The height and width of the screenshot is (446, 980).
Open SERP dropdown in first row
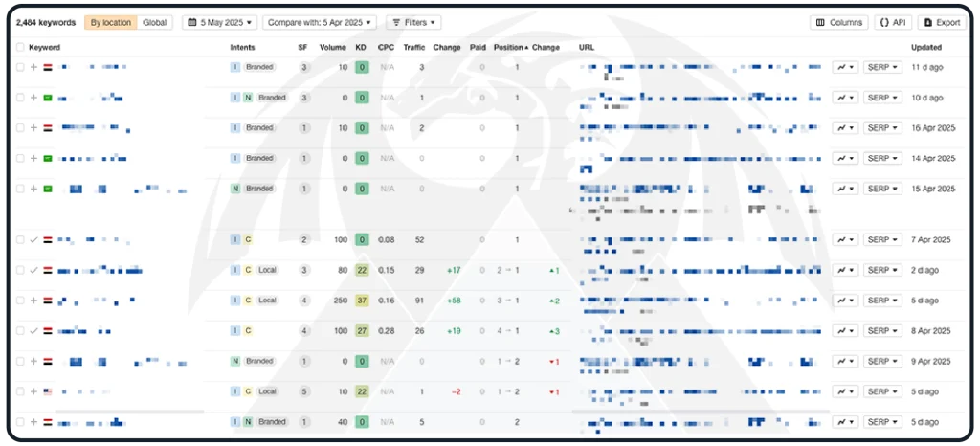(x=882, y=67)
